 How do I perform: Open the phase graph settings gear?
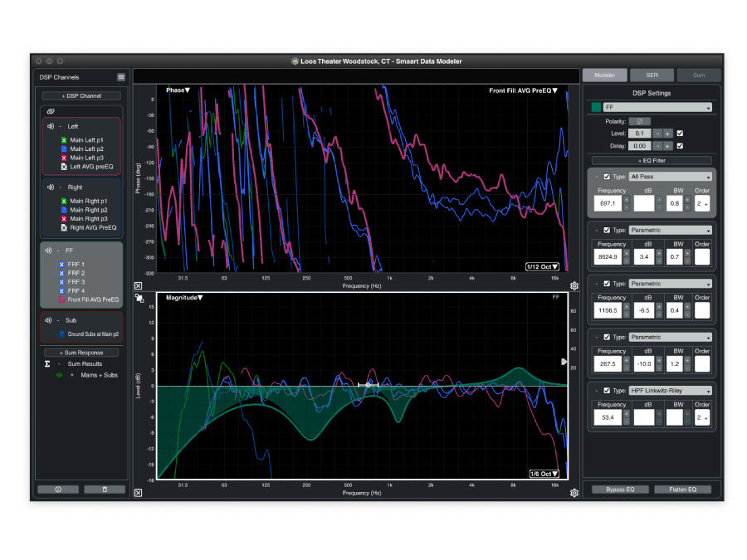[x=575, y=285]
